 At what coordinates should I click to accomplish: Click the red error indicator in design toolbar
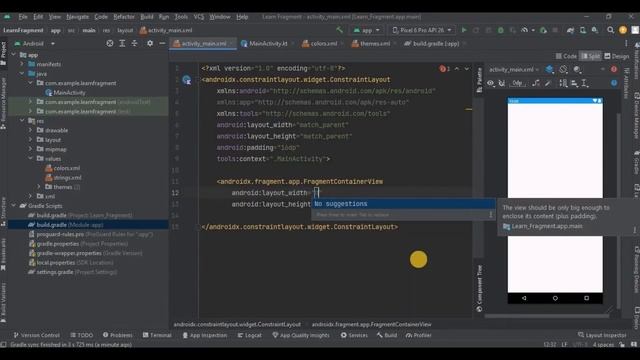(x=614, y=70)
